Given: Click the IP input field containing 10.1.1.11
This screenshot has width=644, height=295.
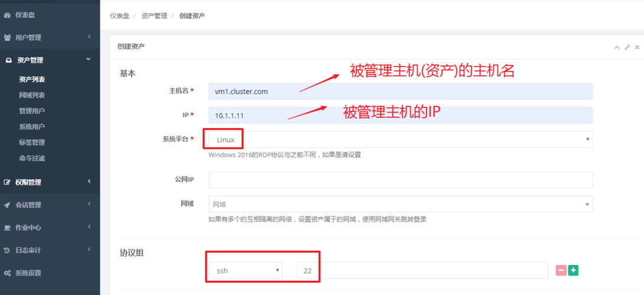Looking at the screenshot, I should pyautogui.click(x=401, y=115).
